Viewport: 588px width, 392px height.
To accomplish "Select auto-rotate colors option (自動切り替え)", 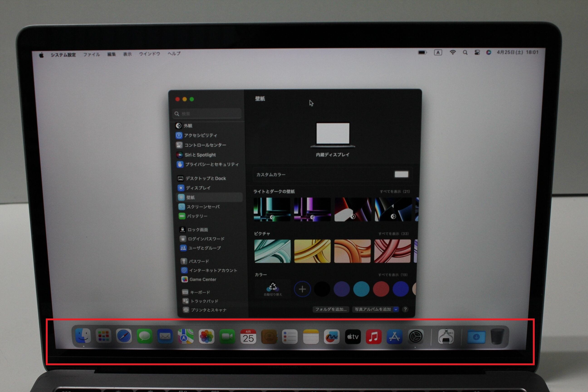I will [x=273, y=289].
